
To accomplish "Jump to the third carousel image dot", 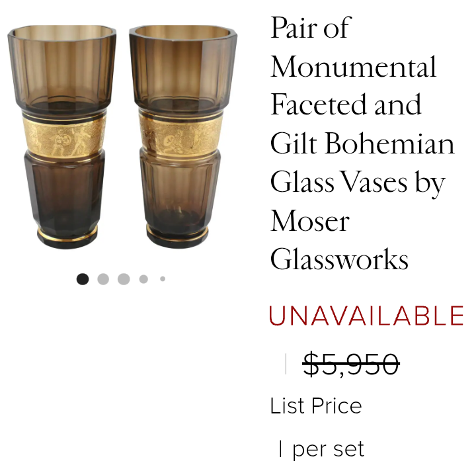I will [124, 279].
